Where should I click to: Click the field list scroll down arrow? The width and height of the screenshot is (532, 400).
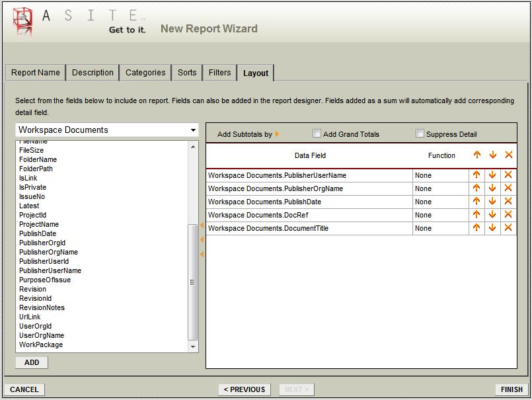(x=193, y=346)
